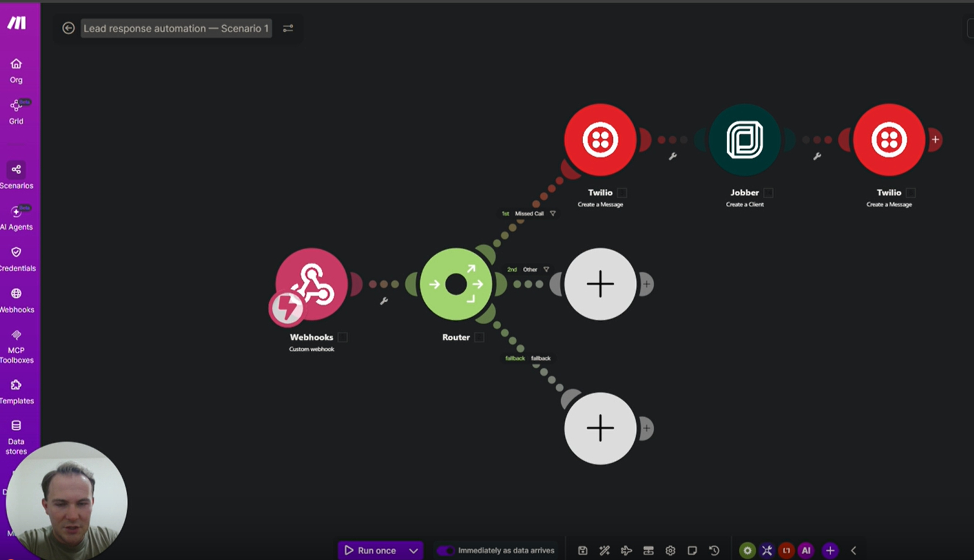The image size is (974, 560).
Task: Click the 'Jobber' module name label
Action: point(745,192)
